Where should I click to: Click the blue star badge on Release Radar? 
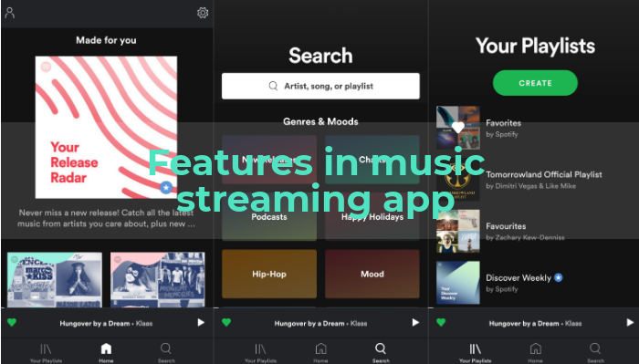pyautogui.click(x=166, y=187)
